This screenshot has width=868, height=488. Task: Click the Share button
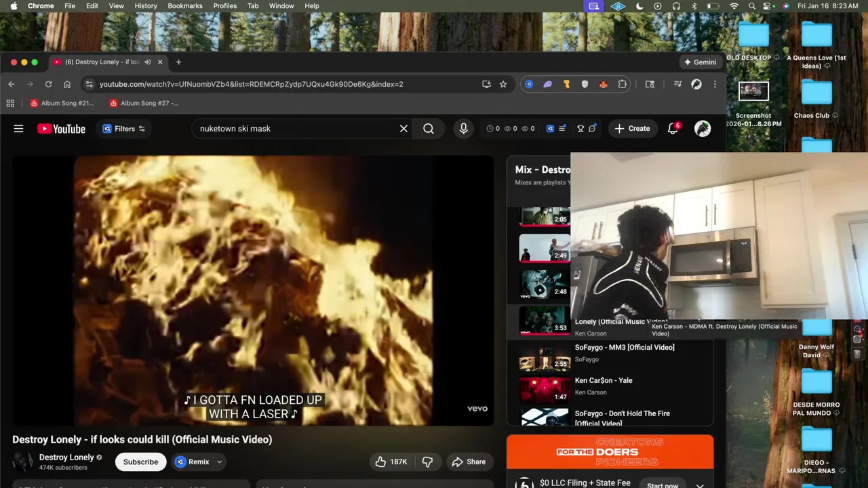(x=469, y=462)
